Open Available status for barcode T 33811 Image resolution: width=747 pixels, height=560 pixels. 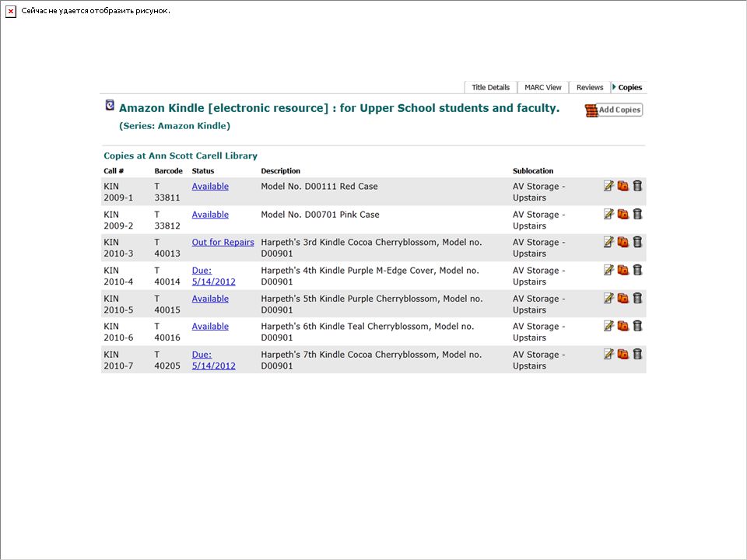pos(210,186)
